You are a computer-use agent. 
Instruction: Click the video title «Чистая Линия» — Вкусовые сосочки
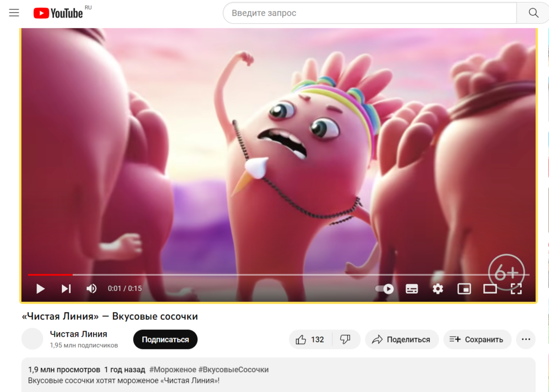pyautogui.click(x=110, y=316)
